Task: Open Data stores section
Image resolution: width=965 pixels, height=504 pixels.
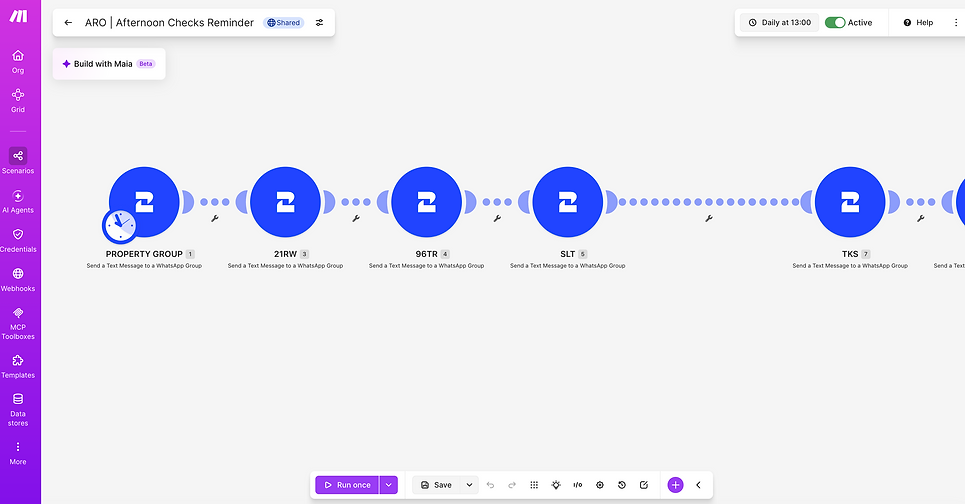Action: [18, 410]
